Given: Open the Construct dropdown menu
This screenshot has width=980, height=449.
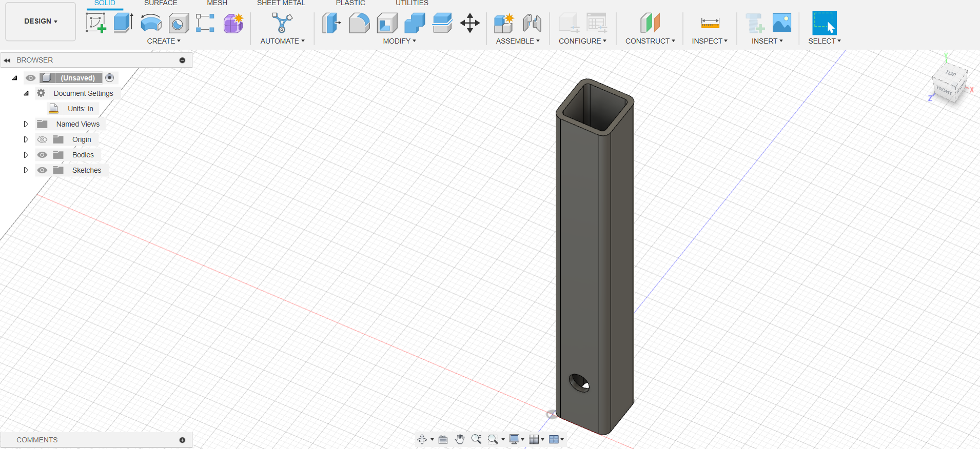Looking at the screenshot, I should (x=650, y=41).
